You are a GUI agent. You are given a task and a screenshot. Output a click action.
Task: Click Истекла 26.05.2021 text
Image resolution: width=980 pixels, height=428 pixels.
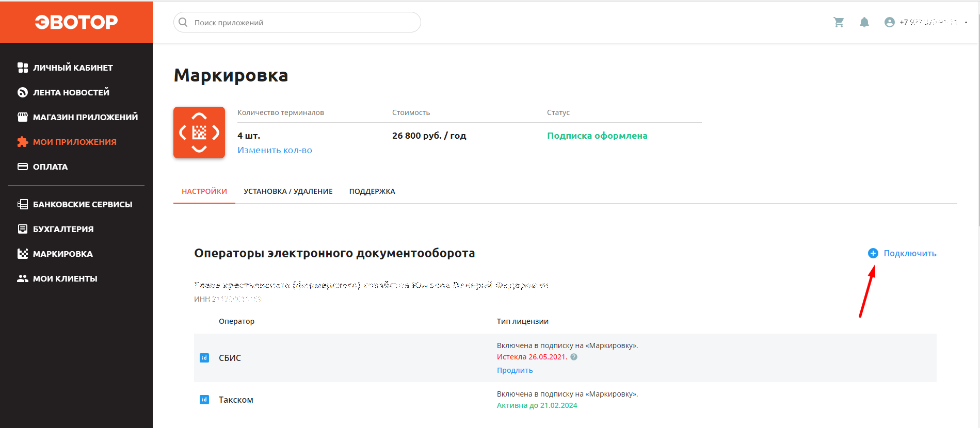532,357
